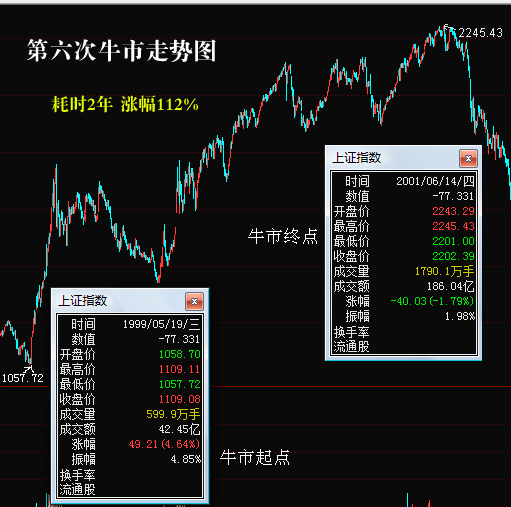Click the yellow 耗时2年 涨幅112% caption
The image size is (511, 507).
[x=125, y=104]
